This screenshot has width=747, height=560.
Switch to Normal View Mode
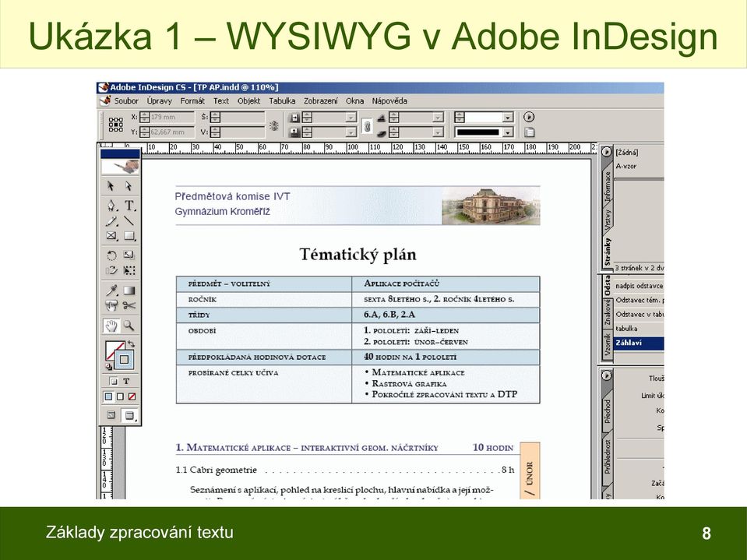[111, 415]
